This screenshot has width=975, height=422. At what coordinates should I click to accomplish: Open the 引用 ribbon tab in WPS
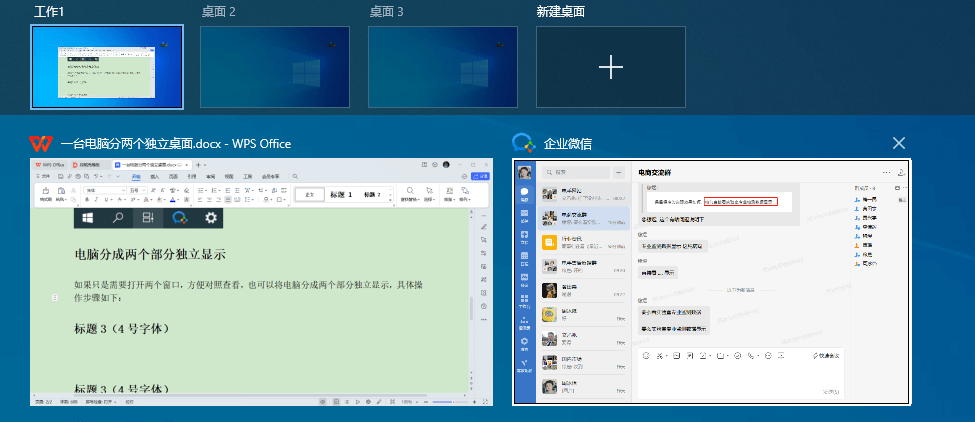click(x=192, y=177)
